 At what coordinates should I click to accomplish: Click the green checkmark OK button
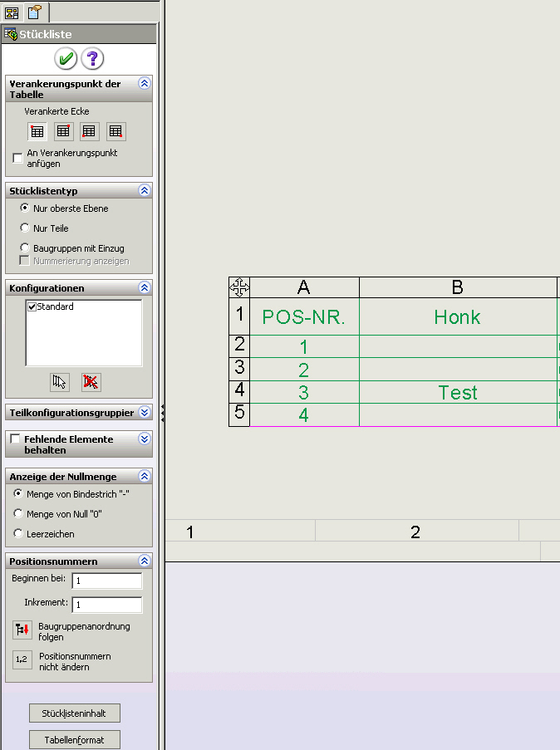[x=66, y=58]
